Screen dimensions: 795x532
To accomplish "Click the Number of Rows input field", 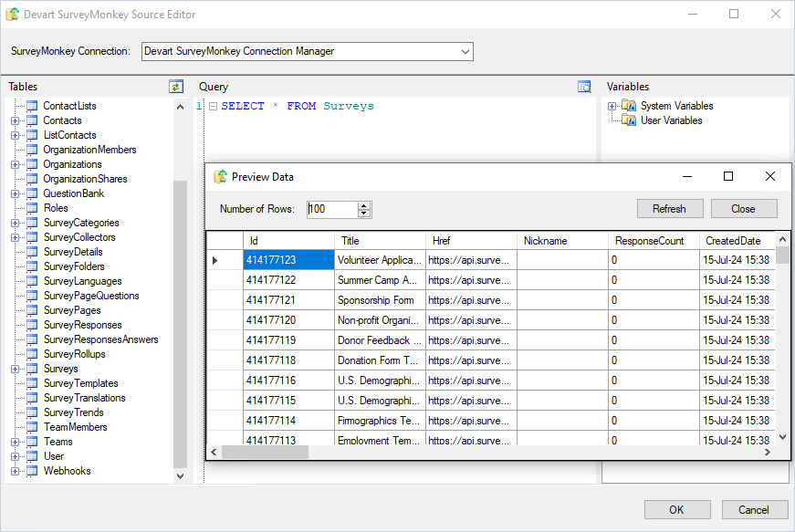I will pos(333,209).
